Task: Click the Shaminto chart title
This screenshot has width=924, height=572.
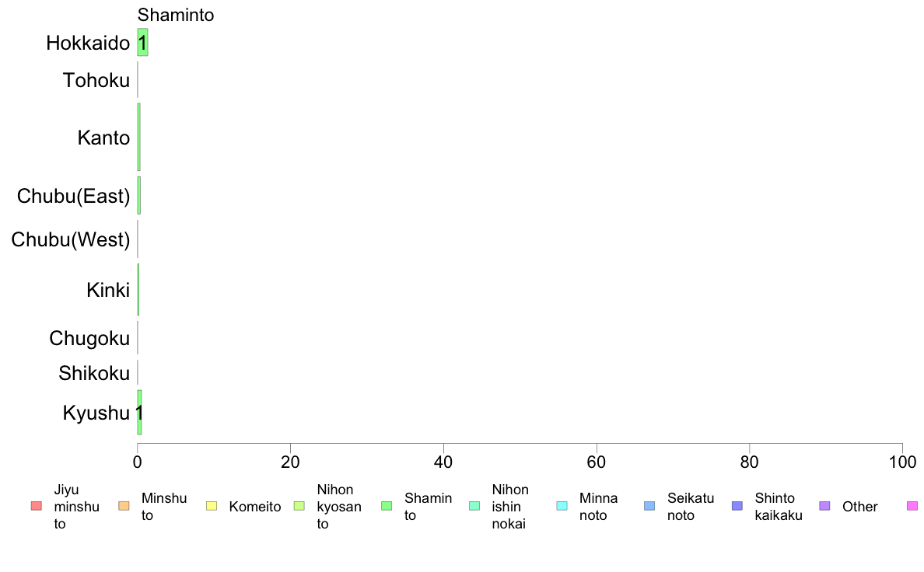Action: (176, 15)
